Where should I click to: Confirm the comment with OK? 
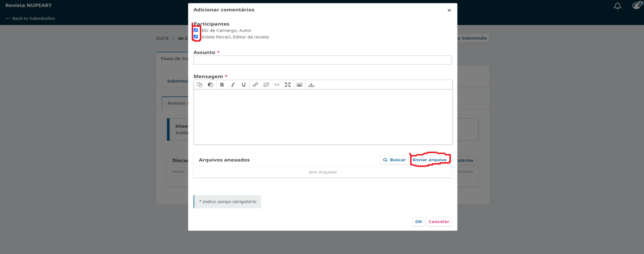point(418,221)
